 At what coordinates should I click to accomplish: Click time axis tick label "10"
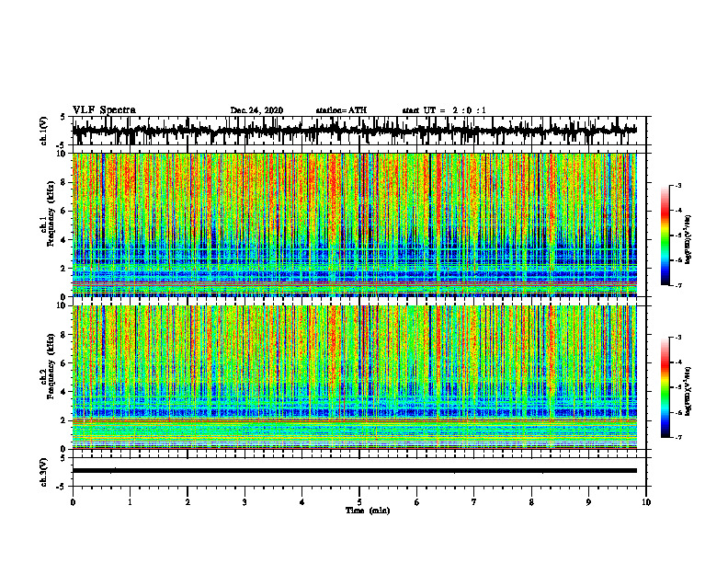tap(646, 502)
